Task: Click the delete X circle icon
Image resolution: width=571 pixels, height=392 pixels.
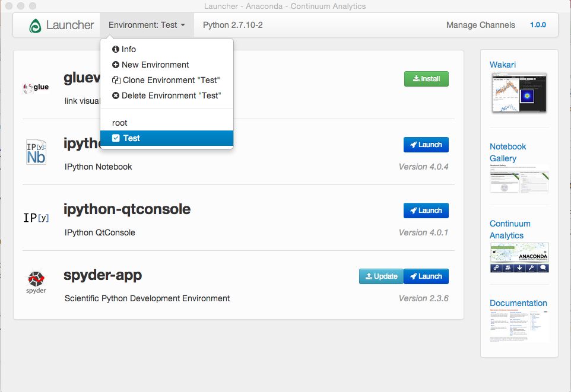Action: [x=116, y=95]
